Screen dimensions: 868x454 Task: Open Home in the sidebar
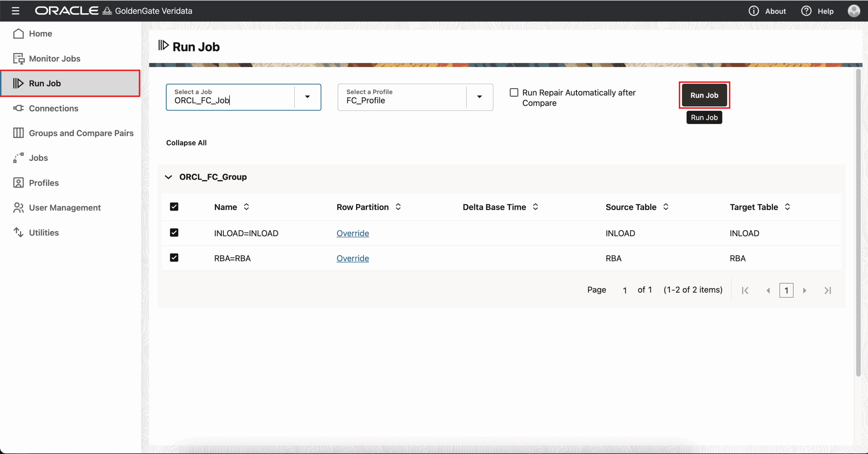click(x=71, y=34)
